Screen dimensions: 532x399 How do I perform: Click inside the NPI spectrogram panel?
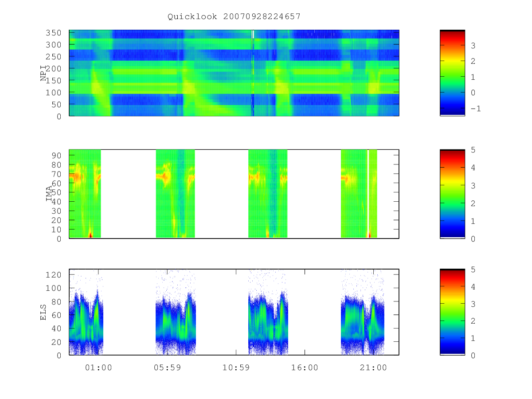[234, 73]
